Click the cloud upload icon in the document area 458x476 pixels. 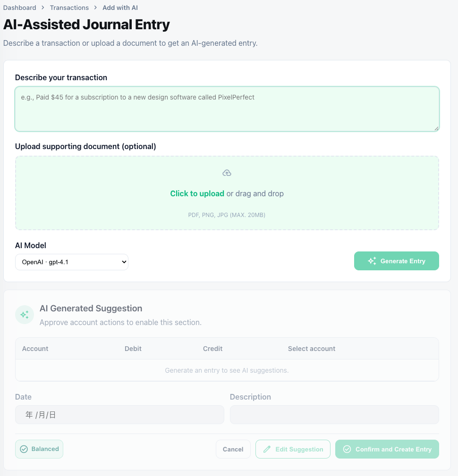pos(227,173)
